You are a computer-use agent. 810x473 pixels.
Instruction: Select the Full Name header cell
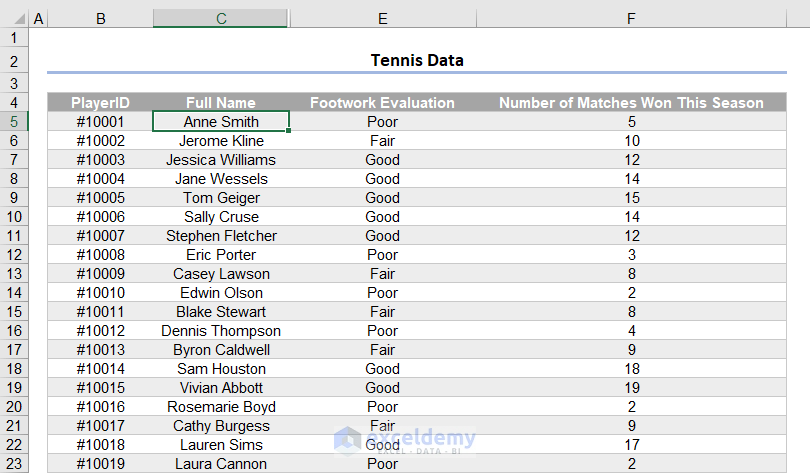[221, 103]
